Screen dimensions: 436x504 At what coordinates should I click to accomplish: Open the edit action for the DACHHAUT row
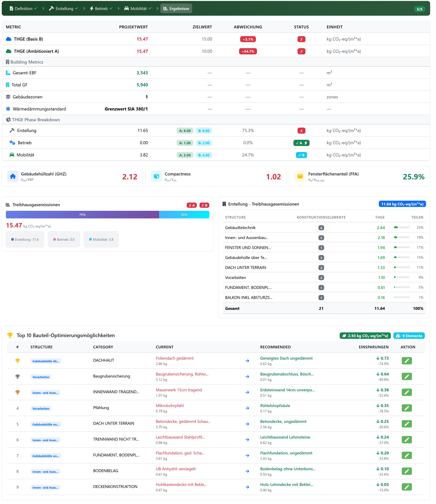coord(407,361)
